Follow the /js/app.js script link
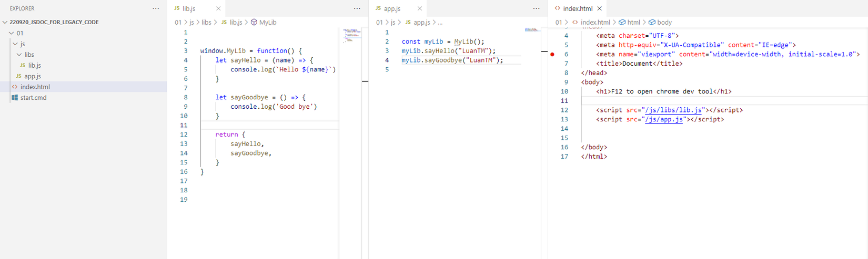Image resolution: width=868 pixels, height=259 pixels. pyautogui.click(x=664, y=120)
